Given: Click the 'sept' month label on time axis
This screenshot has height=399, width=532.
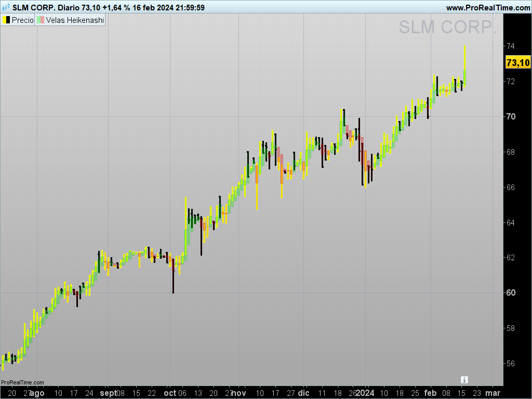Looking at the screenshot, I should click(x=108, y=393).
